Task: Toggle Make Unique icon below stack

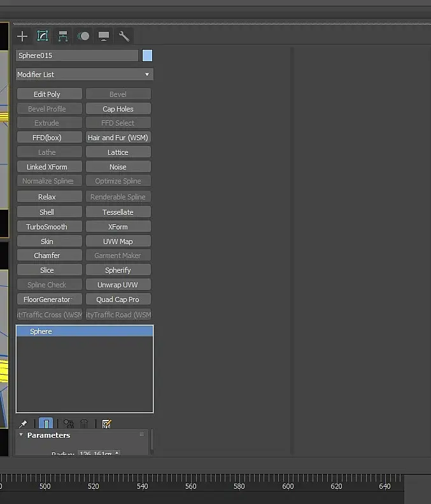Action: click(x=68, y=424)
